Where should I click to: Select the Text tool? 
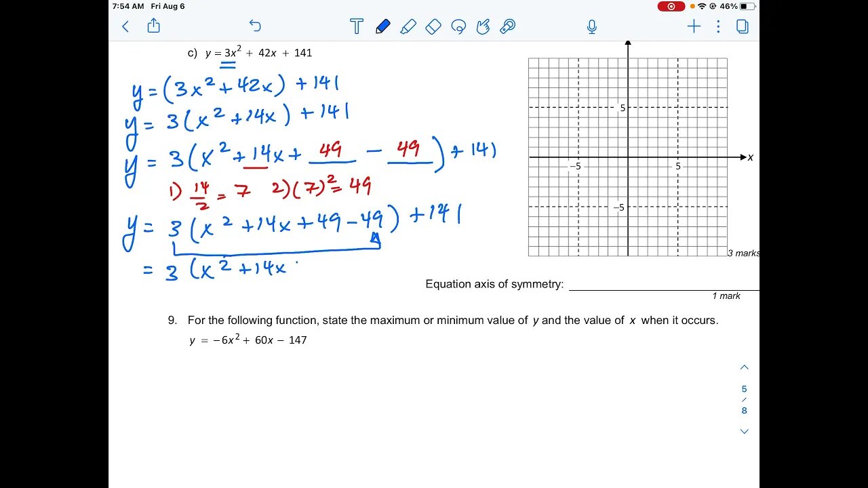357,26
